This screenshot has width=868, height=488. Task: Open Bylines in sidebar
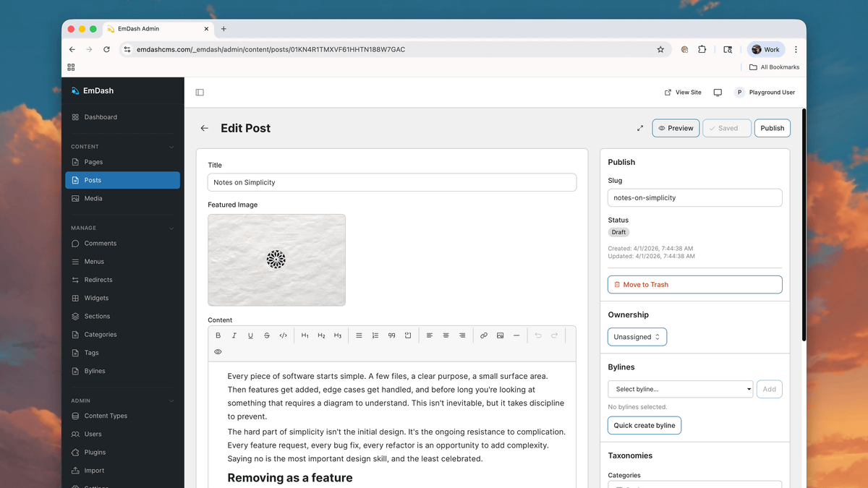123,371
